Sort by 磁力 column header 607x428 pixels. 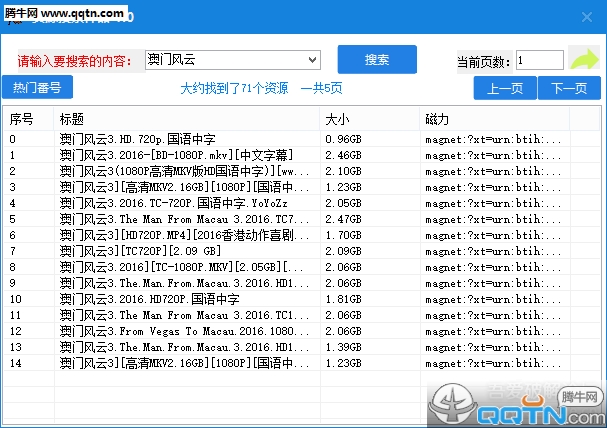pos(494,119)
